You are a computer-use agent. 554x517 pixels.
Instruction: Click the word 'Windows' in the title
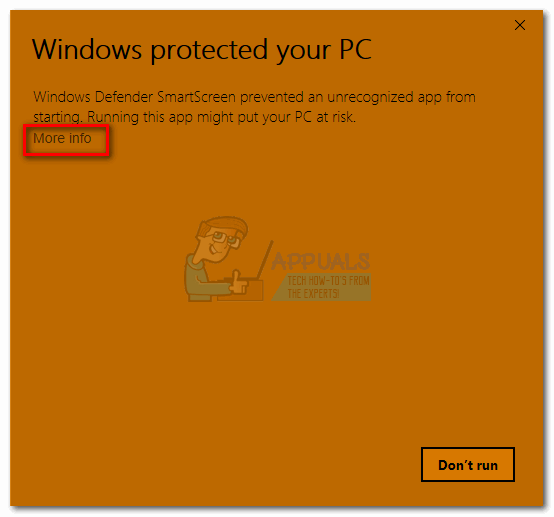pos(87,49)
